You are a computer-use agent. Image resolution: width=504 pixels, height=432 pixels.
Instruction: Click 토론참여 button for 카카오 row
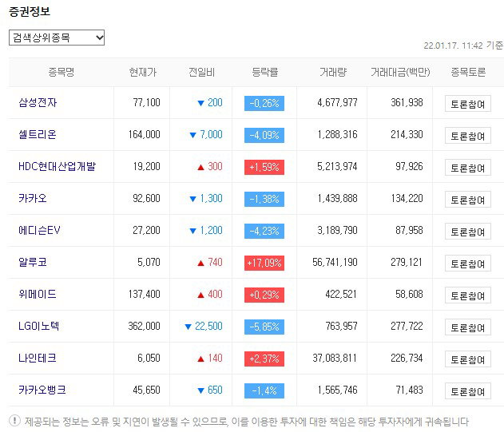coord(468,200)
